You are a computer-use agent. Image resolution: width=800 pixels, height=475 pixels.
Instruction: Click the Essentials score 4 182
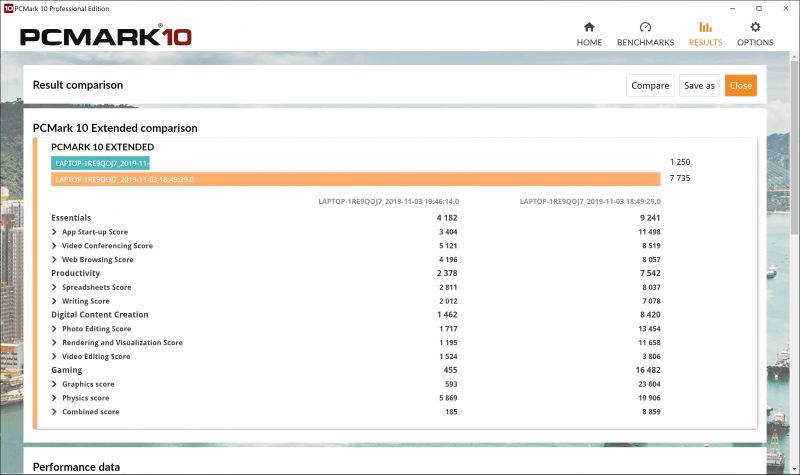447,218
